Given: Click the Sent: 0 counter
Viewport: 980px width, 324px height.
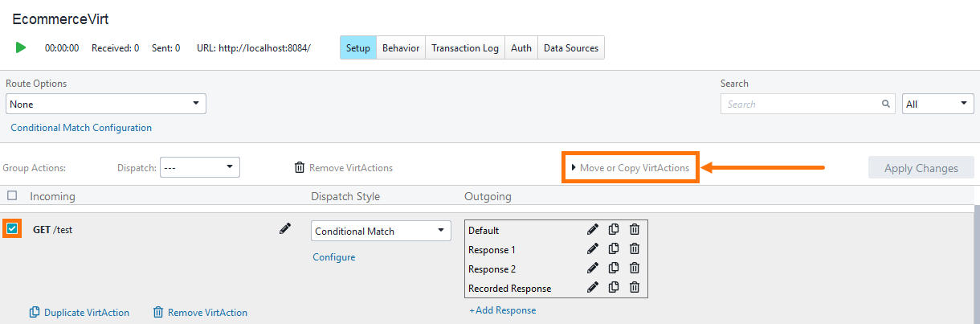Looking at the screenshot, I should [x=166, y=47].
